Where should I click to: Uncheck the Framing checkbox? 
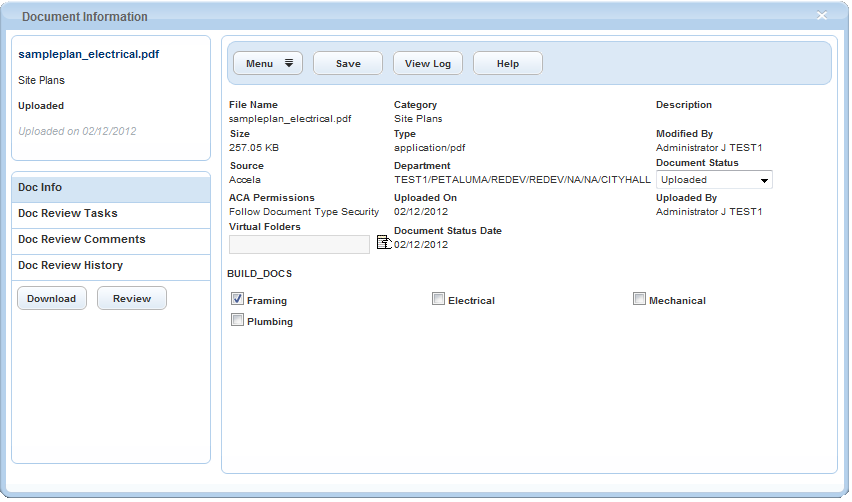238,299
